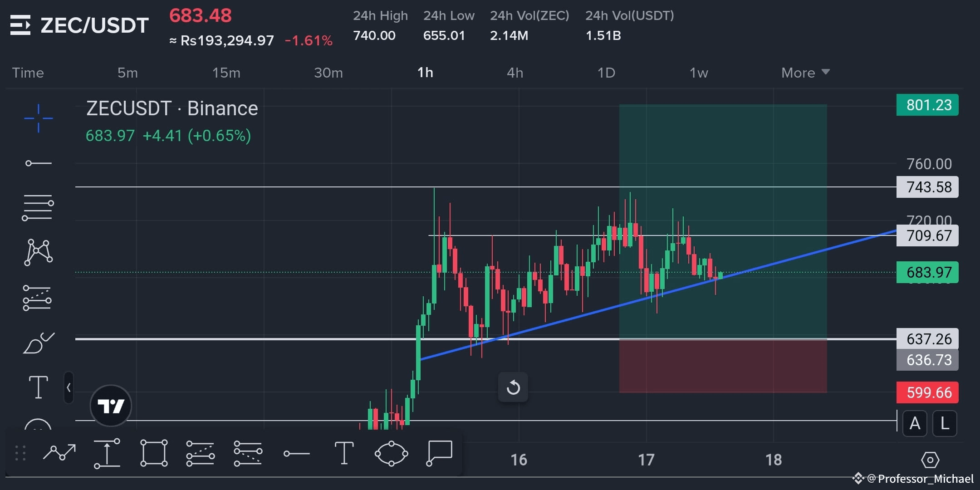Click the 709.67 horizontal line price label
This screenshot has height=490, width=980.
[927, 235]
